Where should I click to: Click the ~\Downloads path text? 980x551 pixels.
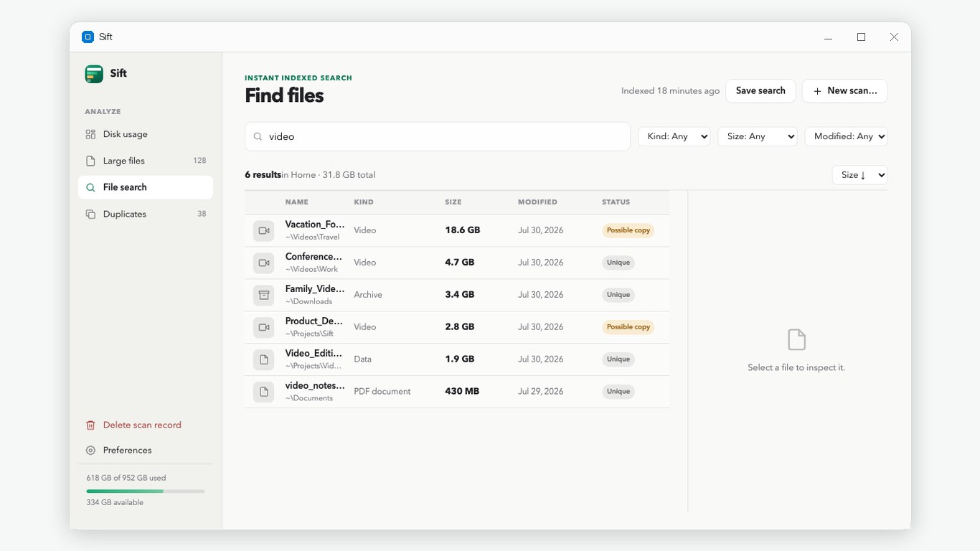pos(308,302)
